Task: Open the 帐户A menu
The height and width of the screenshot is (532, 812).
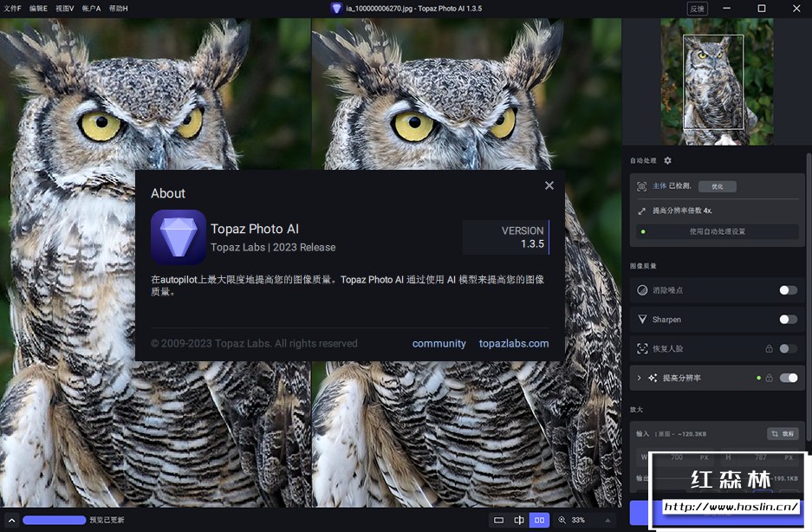Action: 91,9
